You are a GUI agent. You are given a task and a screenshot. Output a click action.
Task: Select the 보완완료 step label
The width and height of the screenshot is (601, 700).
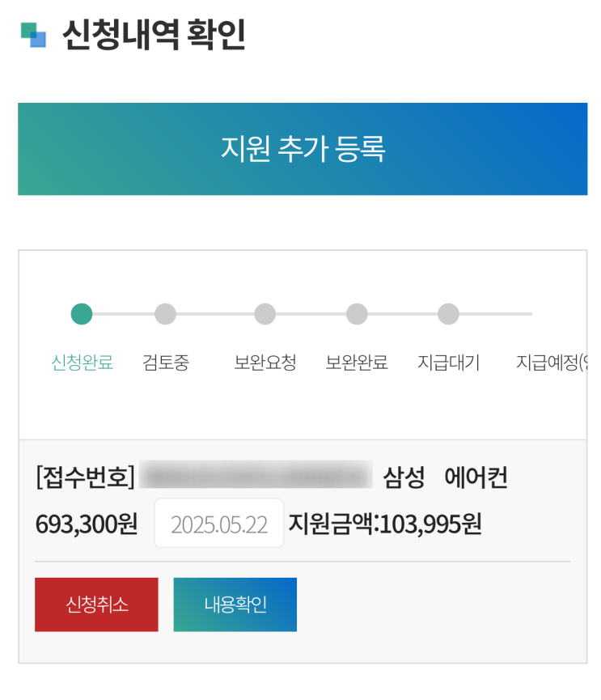[x=357, y=363]
